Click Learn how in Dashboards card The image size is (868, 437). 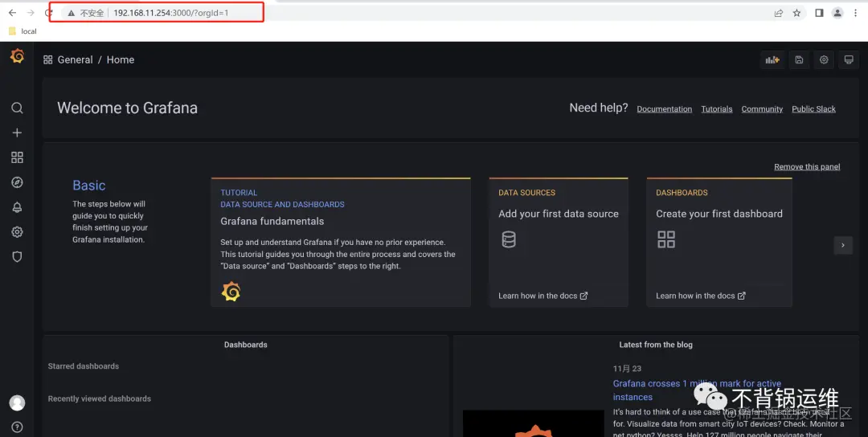[701, 296]
